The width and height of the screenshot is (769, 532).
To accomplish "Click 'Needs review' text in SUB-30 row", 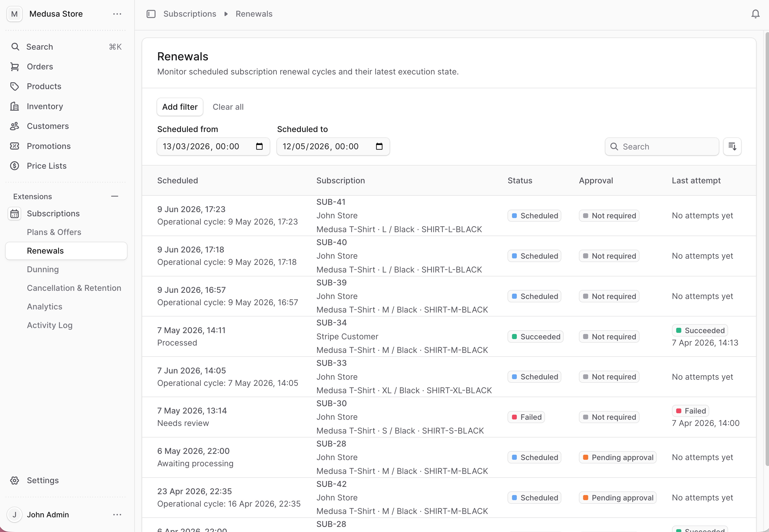I will [x=183, y=423].
